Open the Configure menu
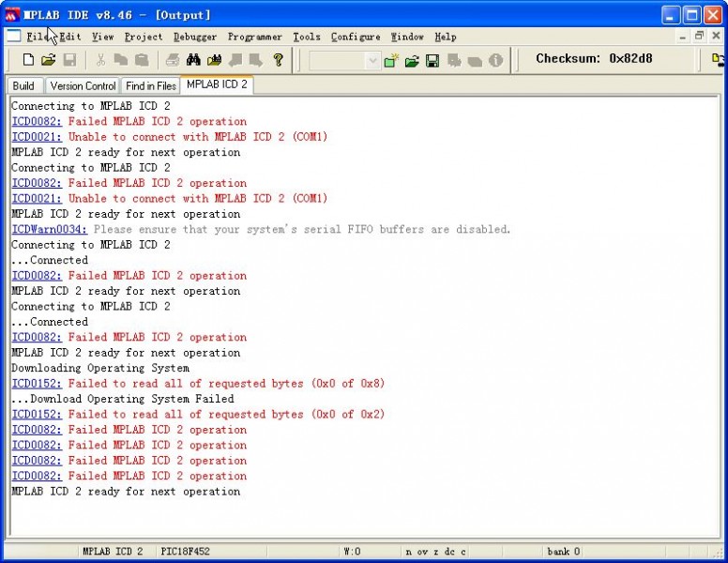The width and height of the screenshot is (728, 563). tap(356, 37)
